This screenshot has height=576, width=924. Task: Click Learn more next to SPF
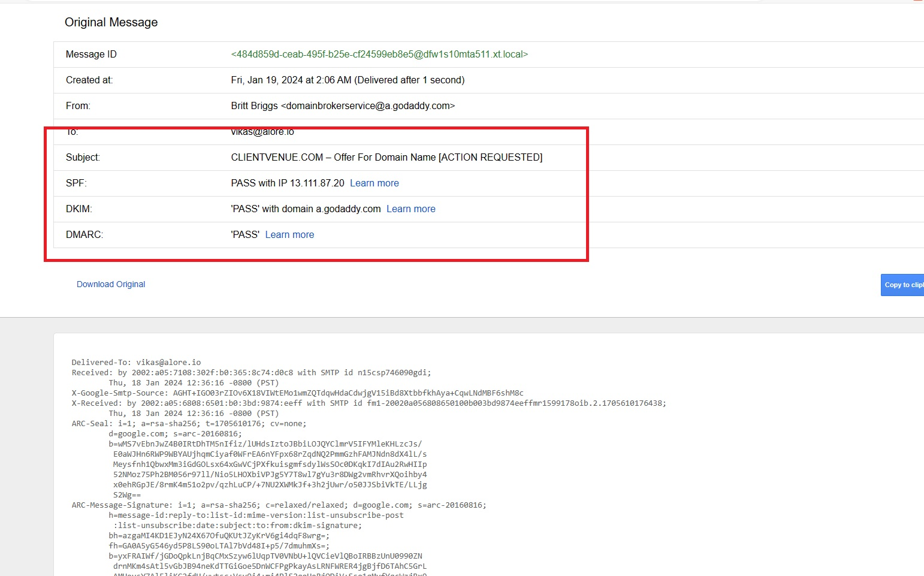click(374, 183)
